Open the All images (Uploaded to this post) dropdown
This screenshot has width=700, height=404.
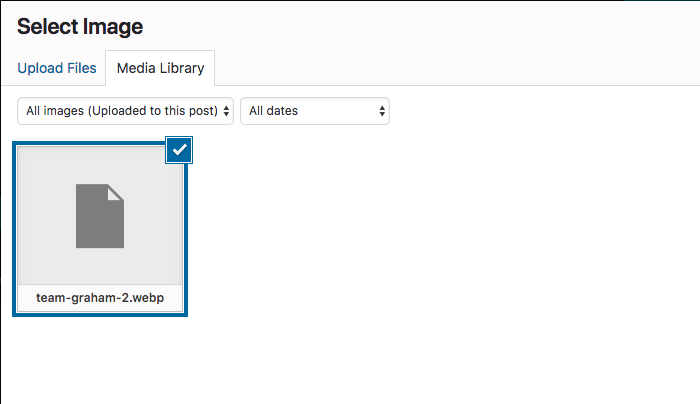[x=125, y=111]
